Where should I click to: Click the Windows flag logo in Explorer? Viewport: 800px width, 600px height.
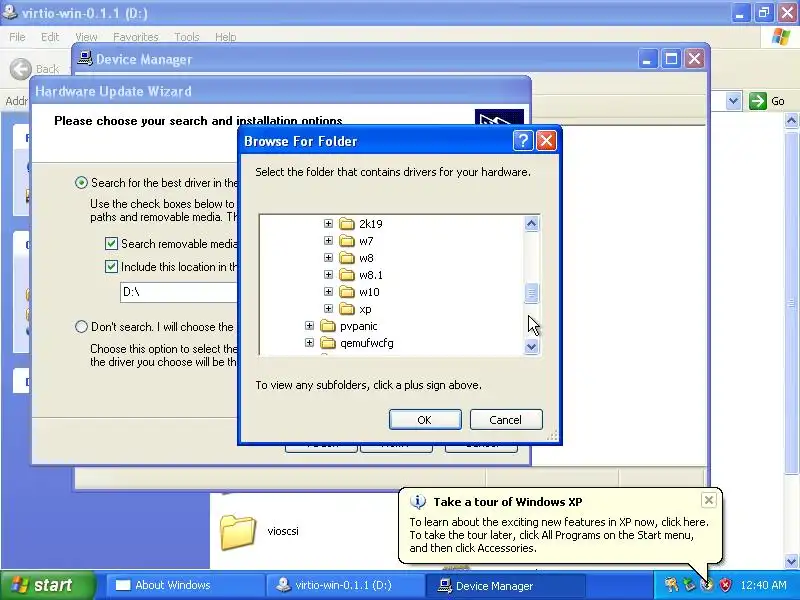[780, 37]
